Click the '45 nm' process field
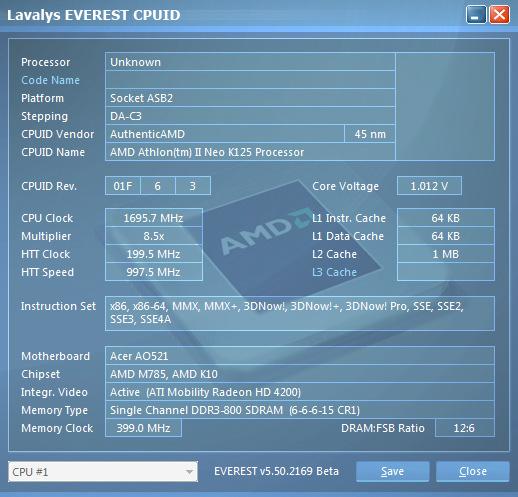Viewport: 518px width, 497px height. tap(370, 134)
